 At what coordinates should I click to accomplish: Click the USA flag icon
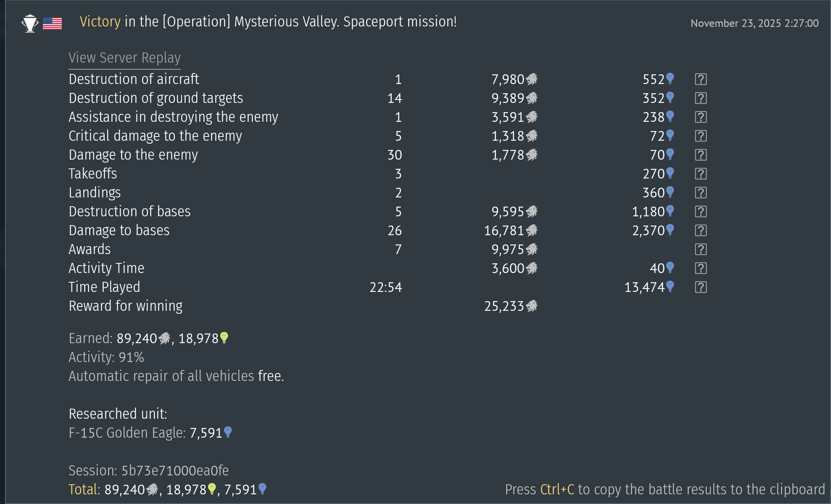(x=52, y=23)
